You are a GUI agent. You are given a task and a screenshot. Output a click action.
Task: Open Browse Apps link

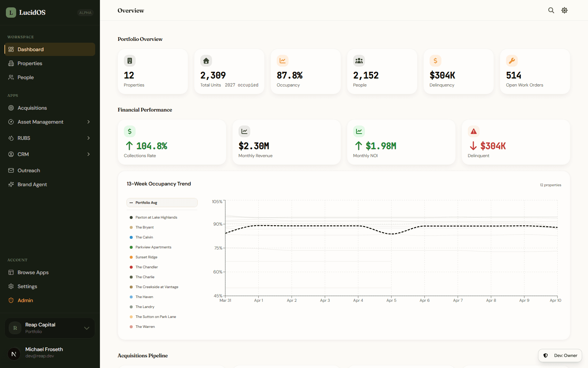tap(50, 272)
